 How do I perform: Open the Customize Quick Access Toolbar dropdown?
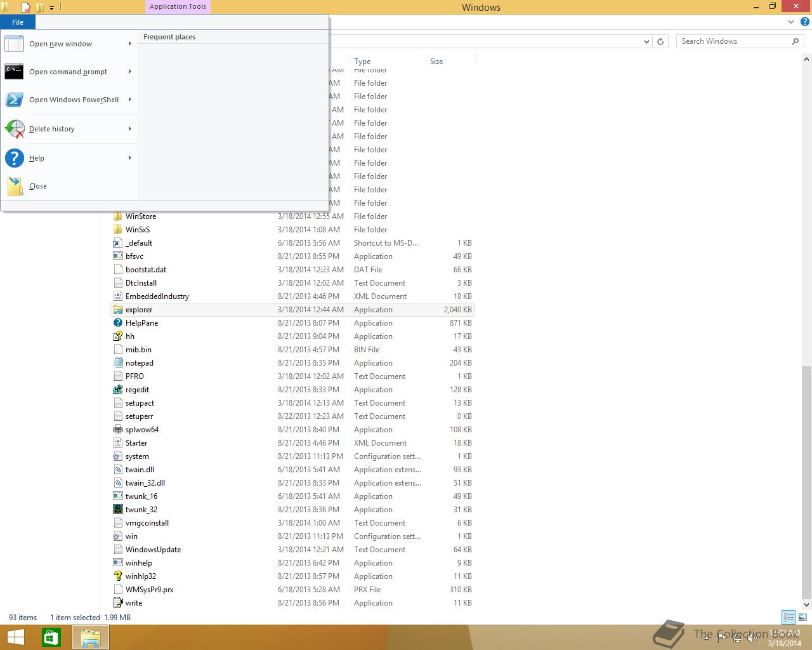[x=52, y=8]
